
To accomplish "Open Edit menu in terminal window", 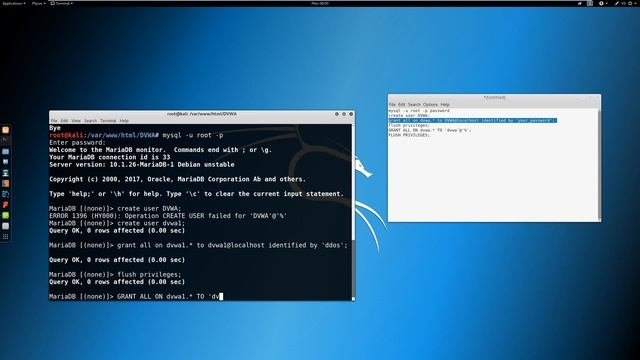I will (x=64, y=121).
